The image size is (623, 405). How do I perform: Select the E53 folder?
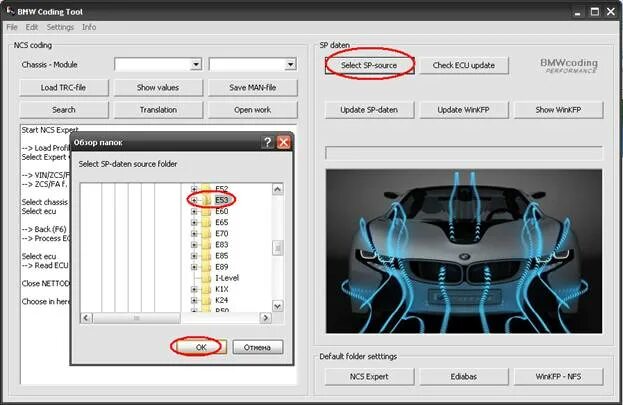pos(222,200)
